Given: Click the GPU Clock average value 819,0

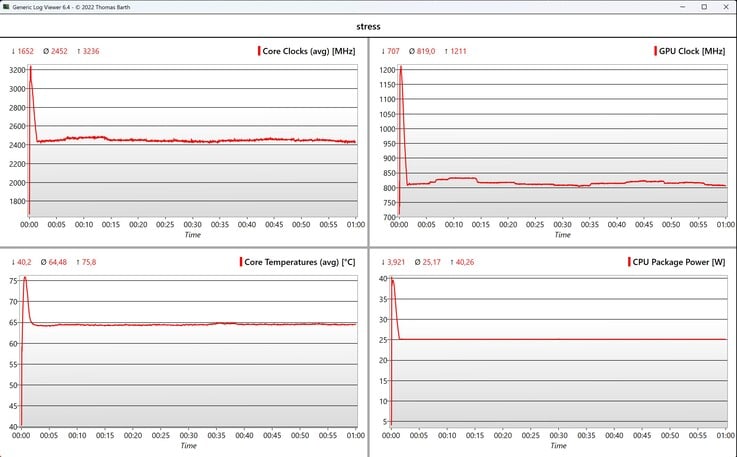Looking at the screenshot, I should [426, 51].
